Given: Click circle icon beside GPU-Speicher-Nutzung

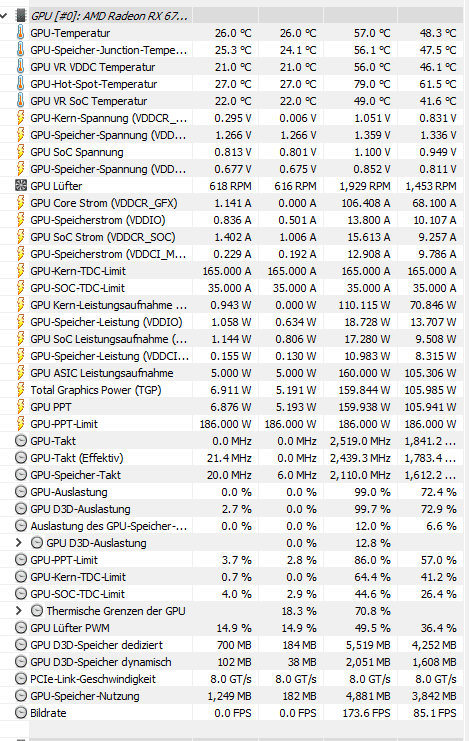Looking at the screenshot, I should pos(21,696).
